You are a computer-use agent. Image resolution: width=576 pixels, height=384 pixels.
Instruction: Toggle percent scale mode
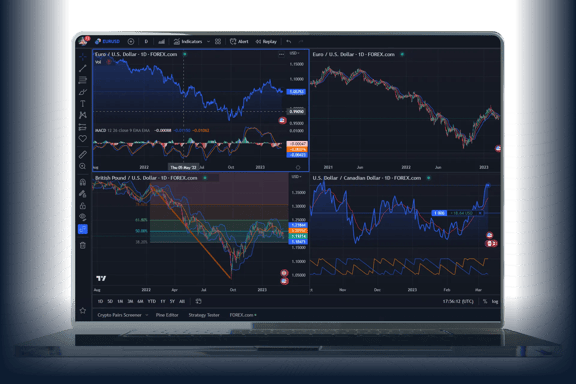(x=485, y=301)
